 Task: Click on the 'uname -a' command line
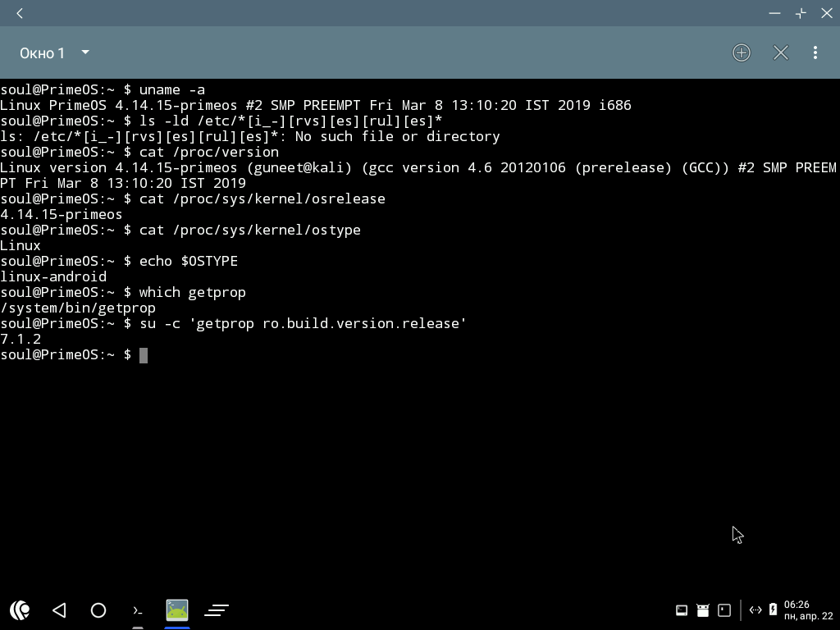click(x=103, y=89)
